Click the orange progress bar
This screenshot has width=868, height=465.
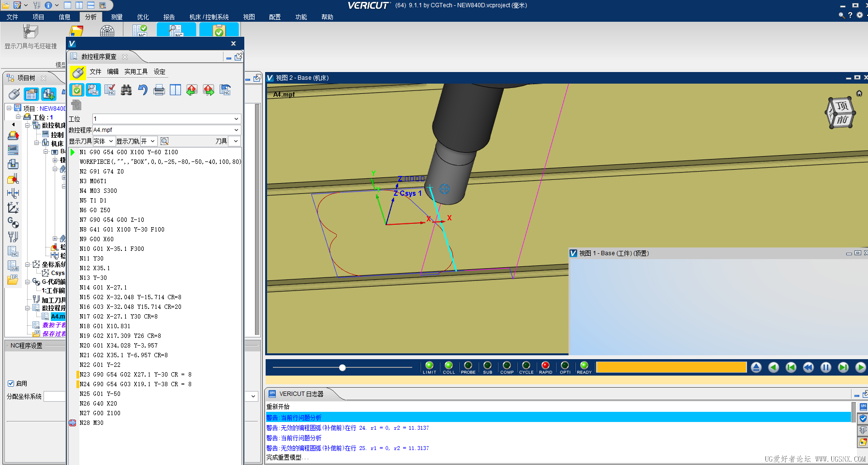pos(671,367)
